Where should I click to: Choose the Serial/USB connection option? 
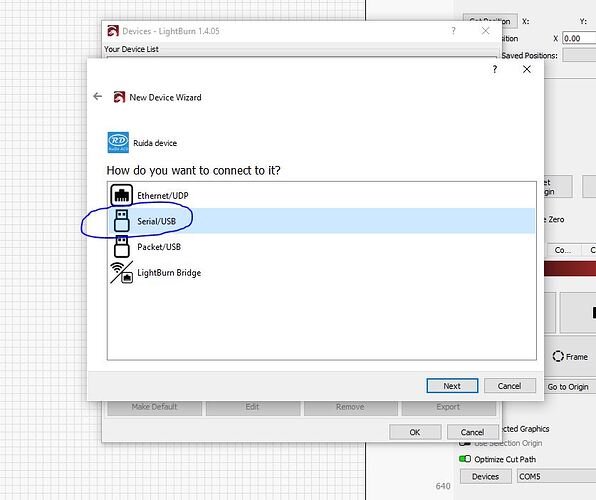click(321, 221)
